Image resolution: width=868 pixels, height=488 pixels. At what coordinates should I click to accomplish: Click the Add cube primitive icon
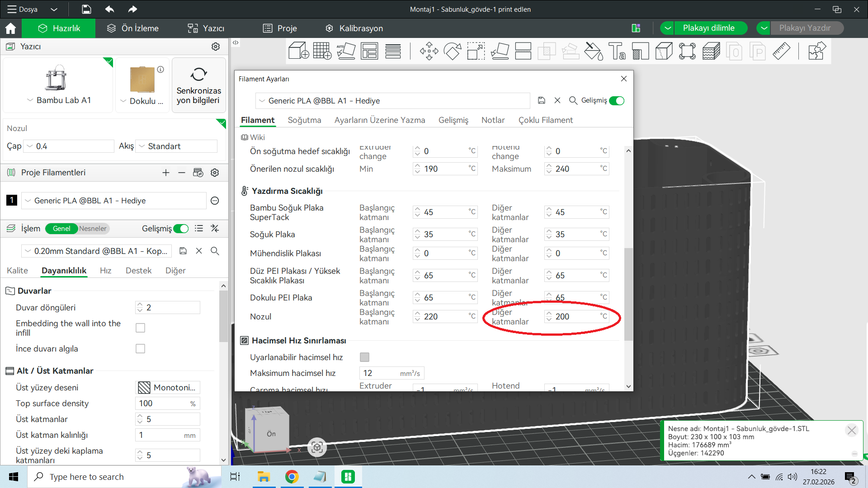298,51
